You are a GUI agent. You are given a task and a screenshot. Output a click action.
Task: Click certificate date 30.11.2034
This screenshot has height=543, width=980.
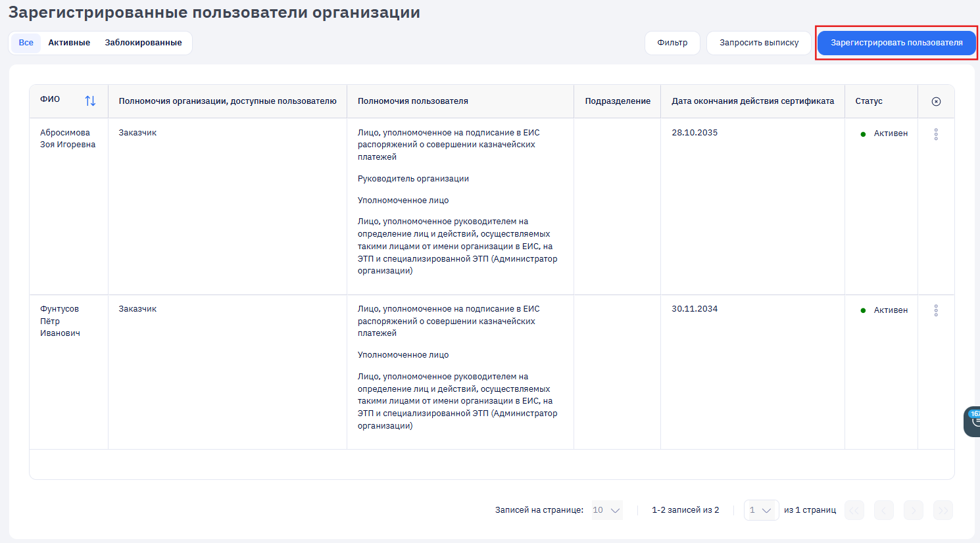[695, 309]
